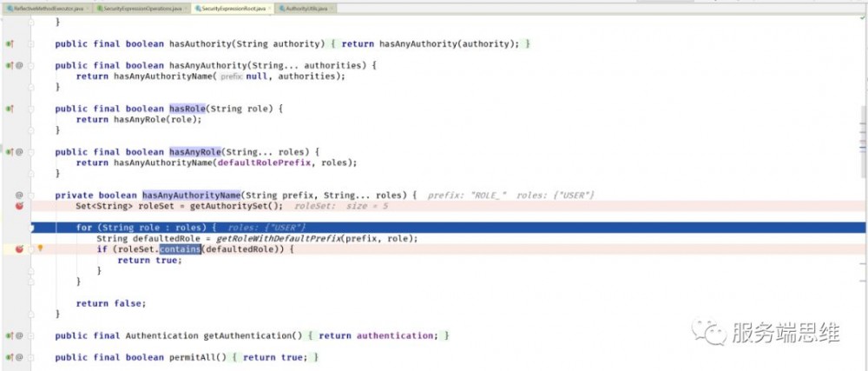The width and height of the screenshot is (868, 371).
Task: Click the getAuthoritySet() call
Action: pyautogui.click(x=235, y=206)
